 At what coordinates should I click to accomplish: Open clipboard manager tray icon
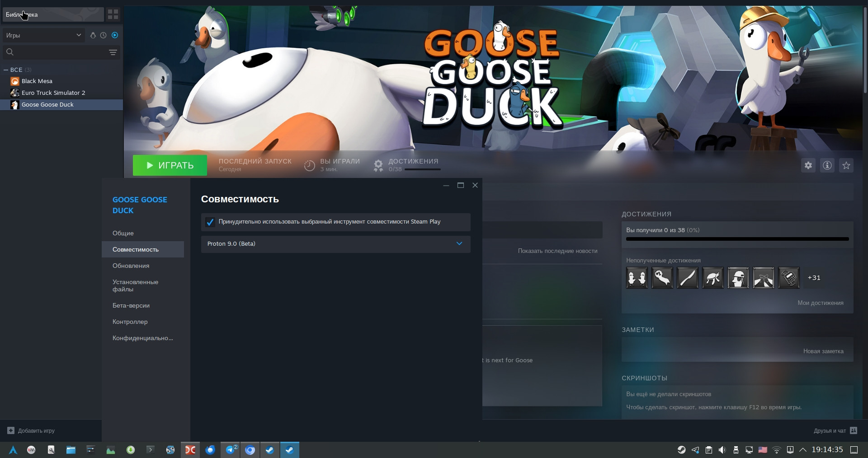(709, 450)
